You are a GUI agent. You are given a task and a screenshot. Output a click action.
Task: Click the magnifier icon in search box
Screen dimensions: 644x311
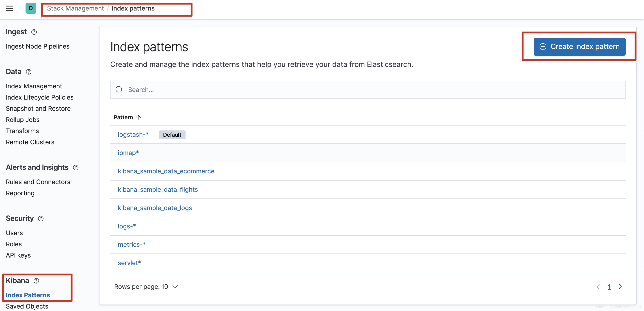tap(119, 89)
